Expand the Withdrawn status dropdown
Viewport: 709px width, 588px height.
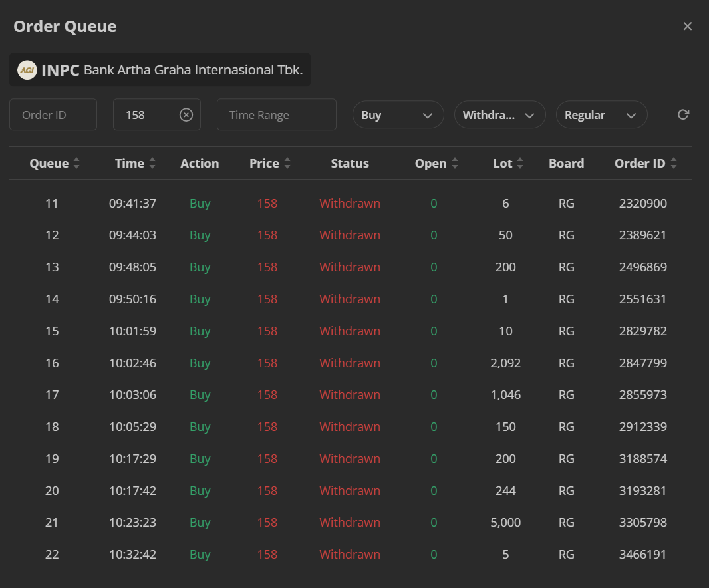pyautogui.click(x=499, y=115)
